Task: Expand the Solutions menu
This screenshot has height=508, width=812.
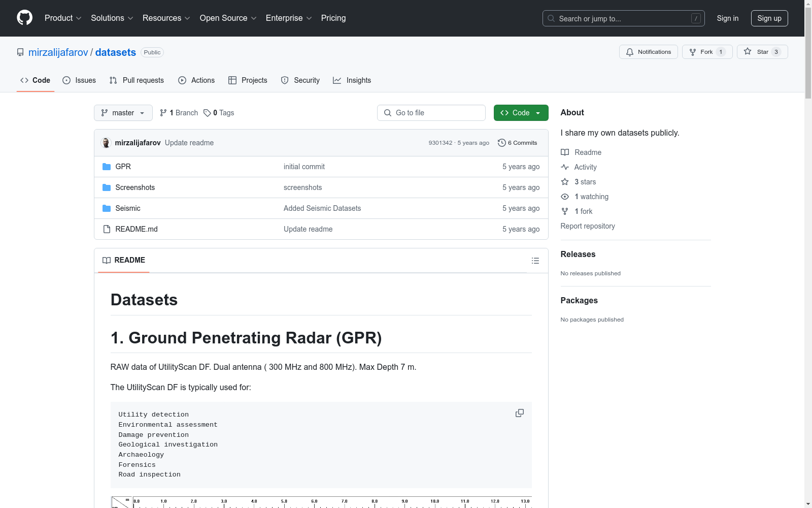Action: tap(112, 18)
